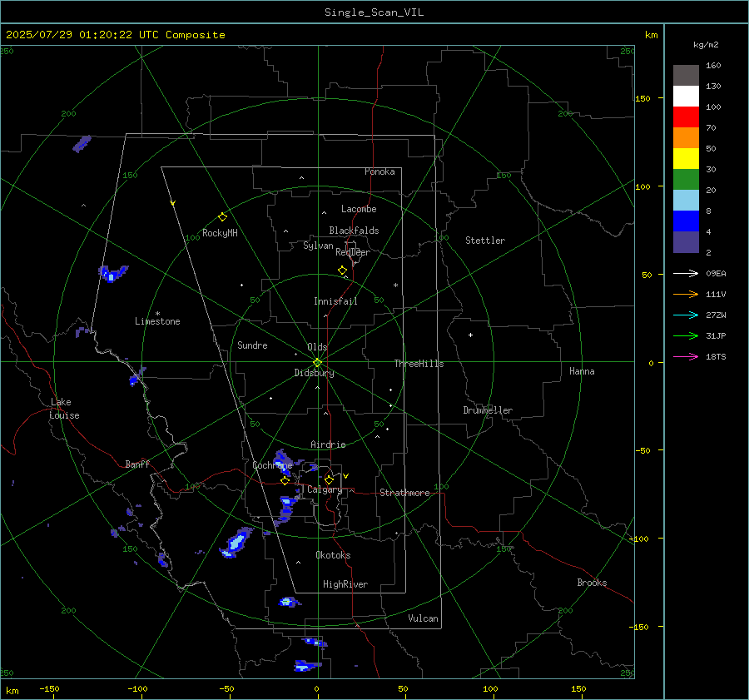Click the Banff label

(x=137, y=464)
